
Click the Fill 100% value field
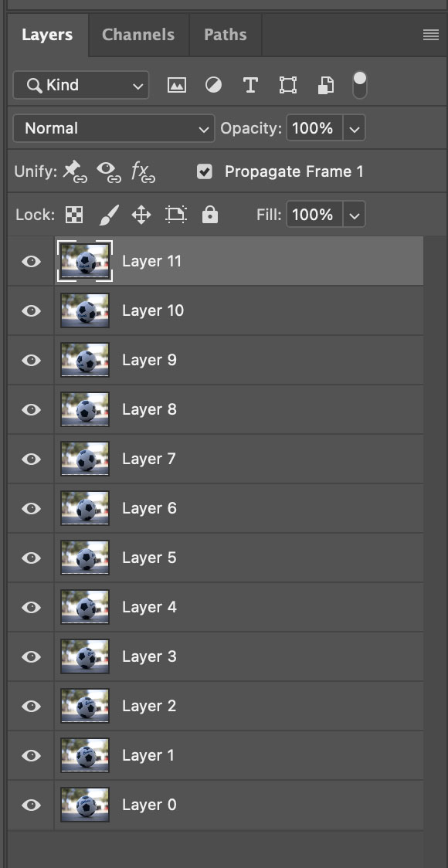[x=314, y=215]
